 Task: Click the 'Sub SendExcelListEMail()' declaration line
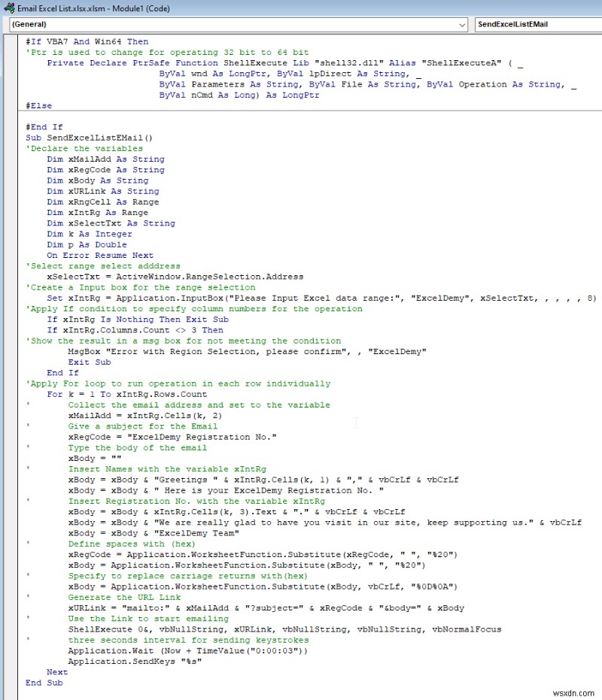89,138
